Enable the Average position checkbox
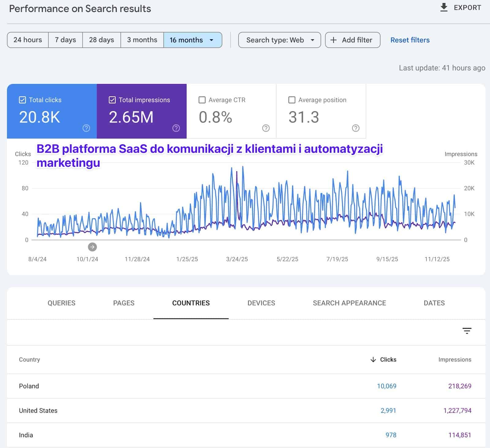Image resolution: width=490 pixels, height=448 pixels. [x=292, y=100]
